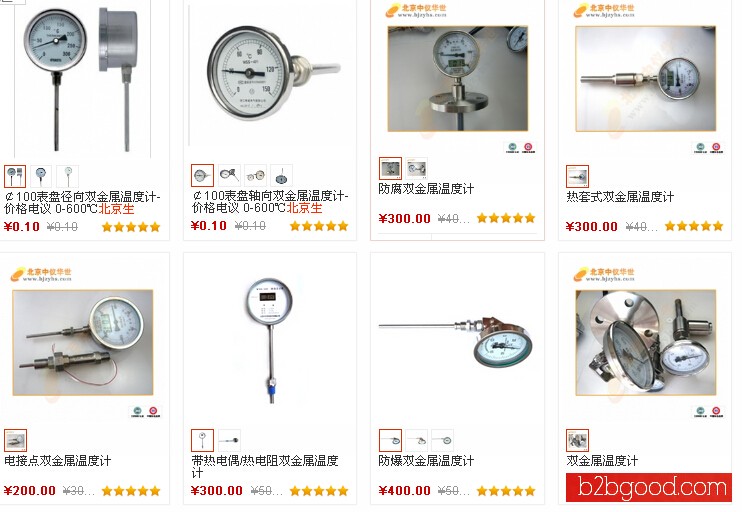Open the ∅100表盘轴向双金属温度计 product link
The width and height of the screenshot is (742, 512).
[x=270, y=202]
